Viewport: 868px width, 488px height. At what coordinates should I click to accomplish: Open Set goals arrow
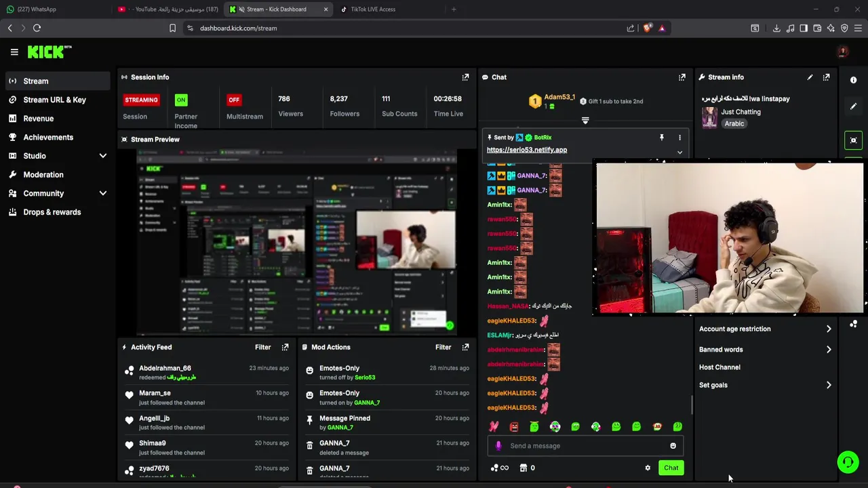pyautogui.click(x=829, y=385)
